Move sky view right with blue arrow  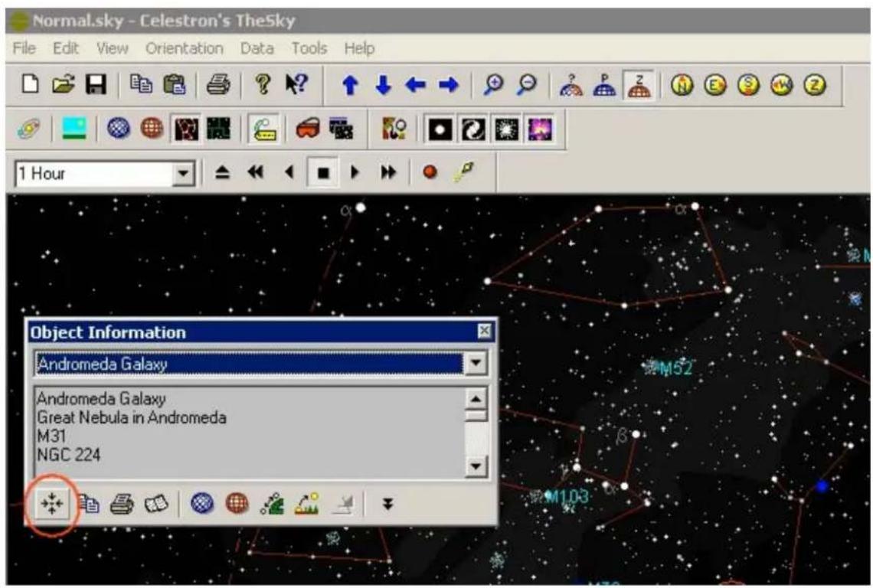click(x=449, y=85)
